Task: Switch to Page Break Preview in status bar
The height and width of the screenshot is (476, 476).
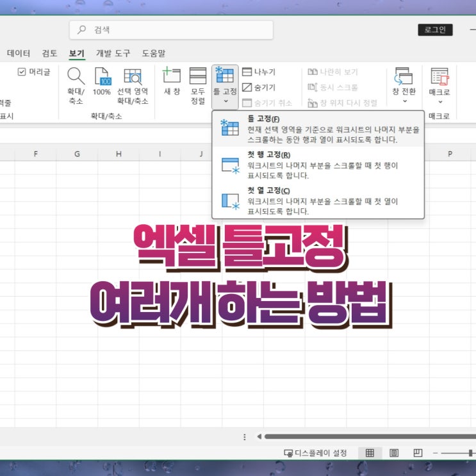Action: coord(418,453)
